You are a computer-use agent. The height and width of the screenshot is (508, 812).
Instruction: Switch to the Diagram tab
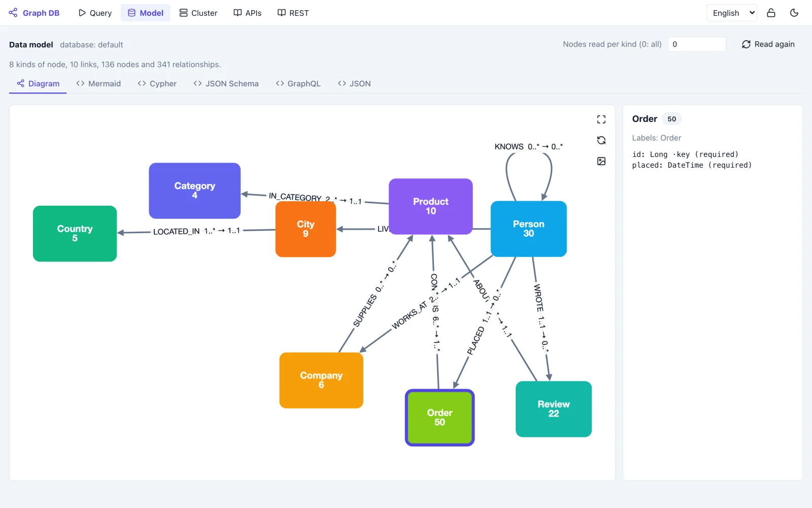click(x=38, y=83)
